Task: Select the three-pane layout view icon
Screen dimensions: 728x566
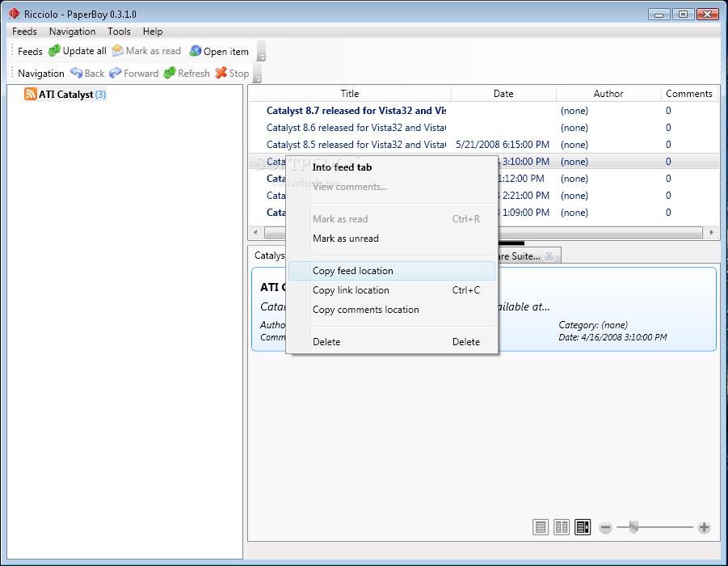Action: click(583, 527)
